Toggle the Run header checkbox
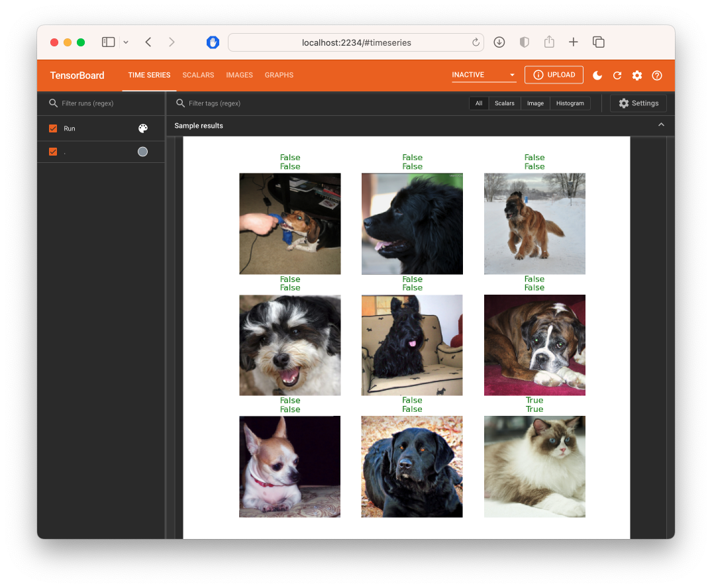712x588 pixels. click(53, 128)
